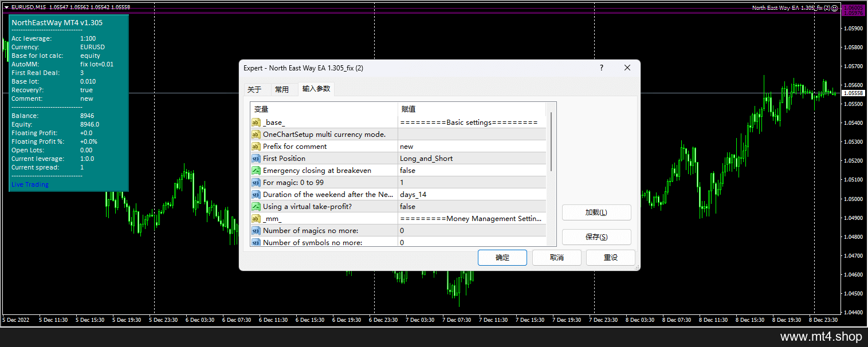
Task: Click the 确定 button
Action: coord(502,258)
